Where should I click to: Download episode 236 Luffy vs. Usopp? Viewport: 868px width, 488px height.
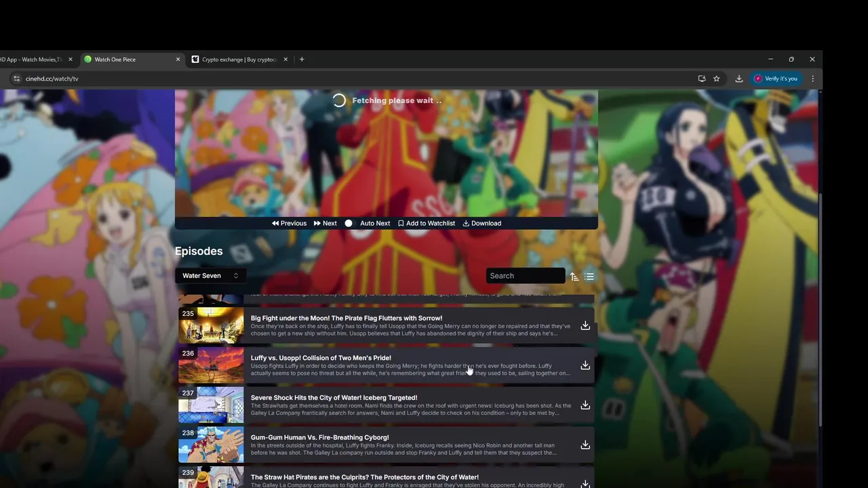[585, 365]
